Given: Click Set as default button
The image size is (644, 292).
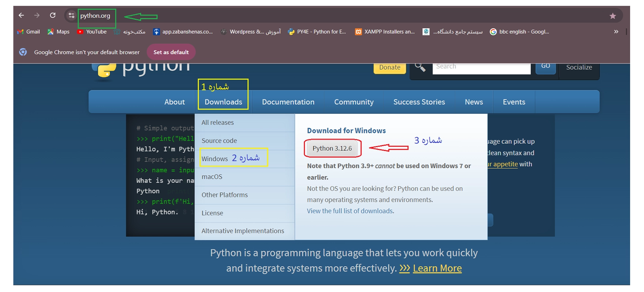Looking at the screenshot, I should (171, 52).
